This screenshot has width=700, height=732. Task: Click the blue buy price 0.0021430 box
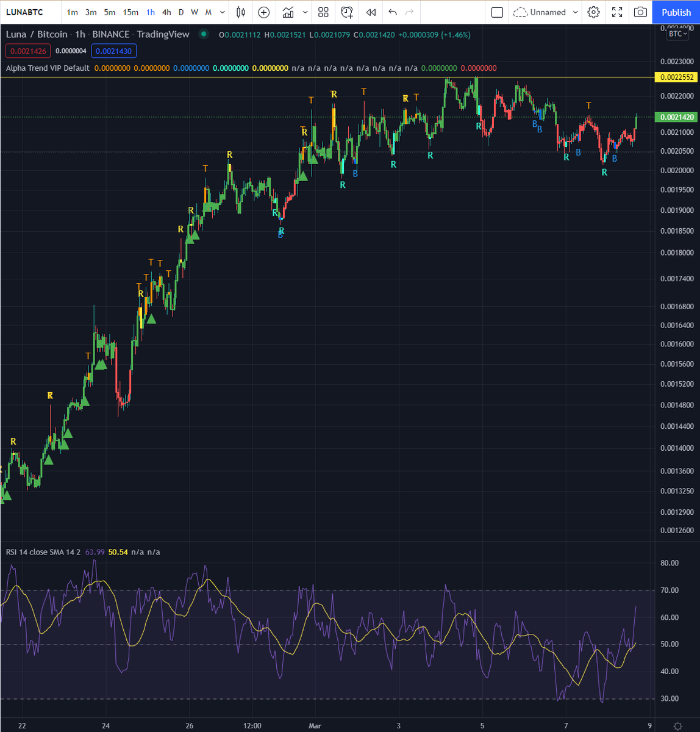click(114, 51)
